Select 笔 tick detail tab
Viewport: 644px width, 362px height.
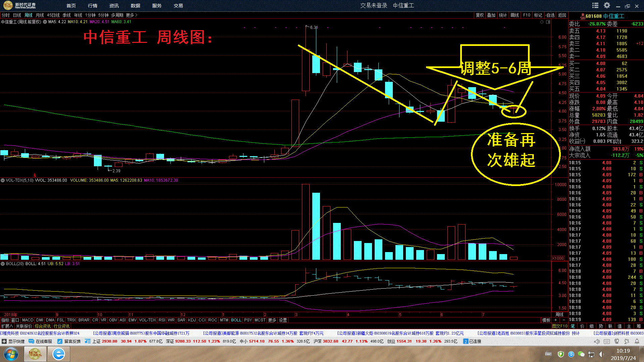(573, 326)
